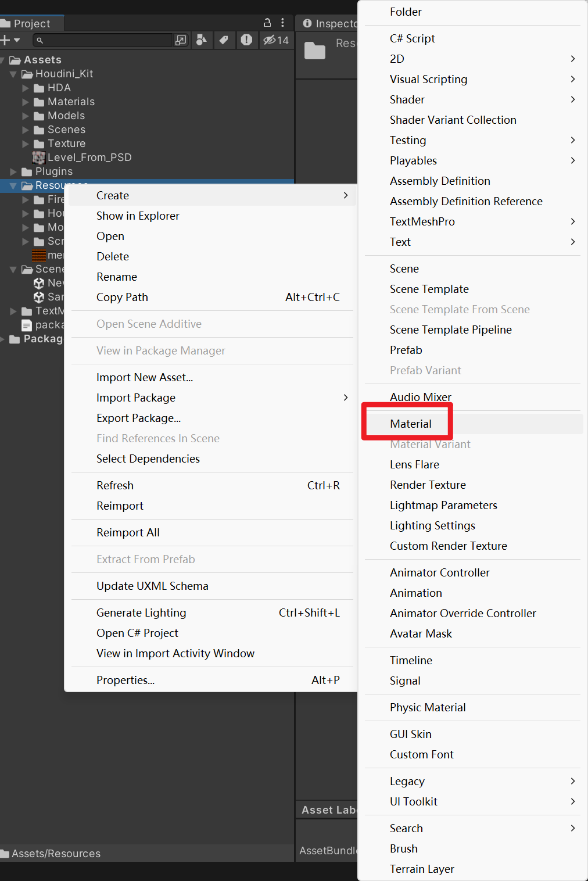Choose Show in Explorer from the context menu
This screenshot has width=588, height=881.
pyautogui.click(x=138, y=216)
